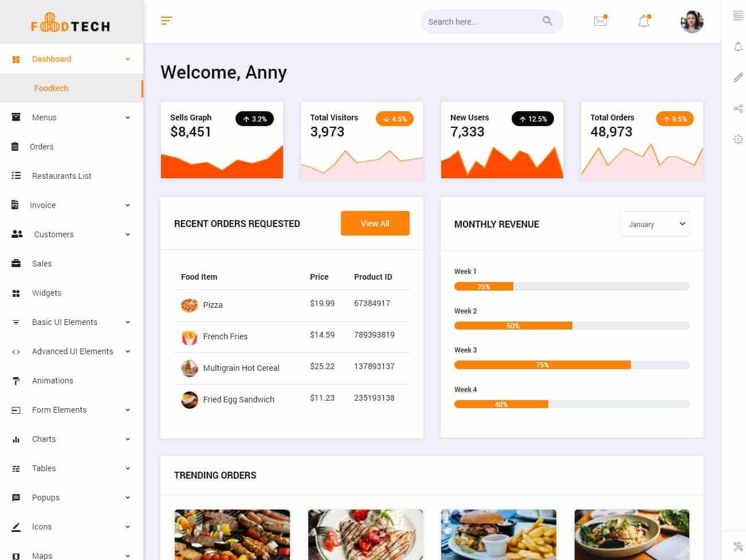Click the New Users 12.5% badge
This screenshot has height=560, width=746.
pyautogui.click(x=533, y=119)
